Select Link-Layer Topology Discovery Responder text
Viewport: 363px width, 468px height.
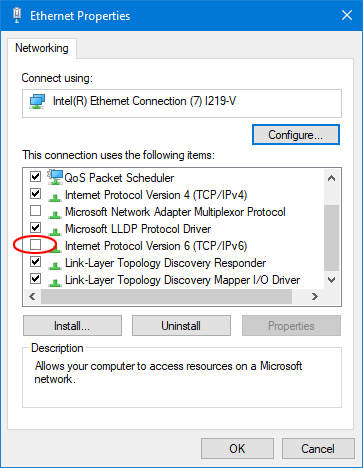pos(165,263)
